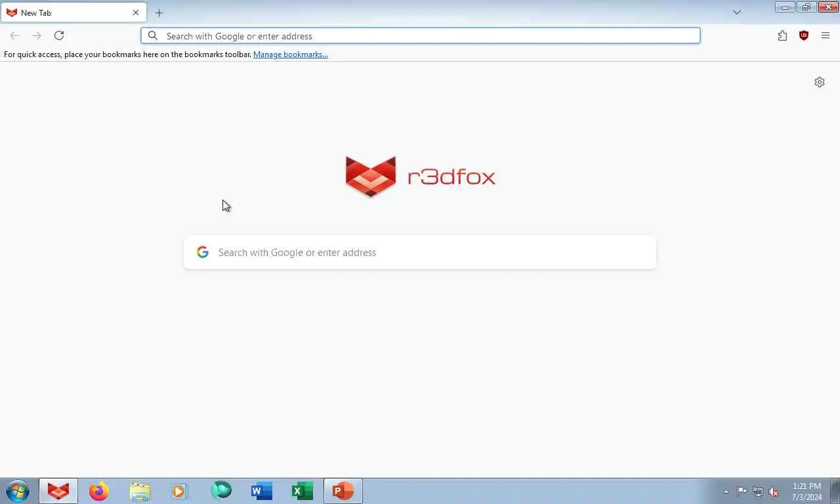Click the r3dfox logo
Image resolution: width=840 pixels, height=504 pixels.
click(x=420, y=177)
